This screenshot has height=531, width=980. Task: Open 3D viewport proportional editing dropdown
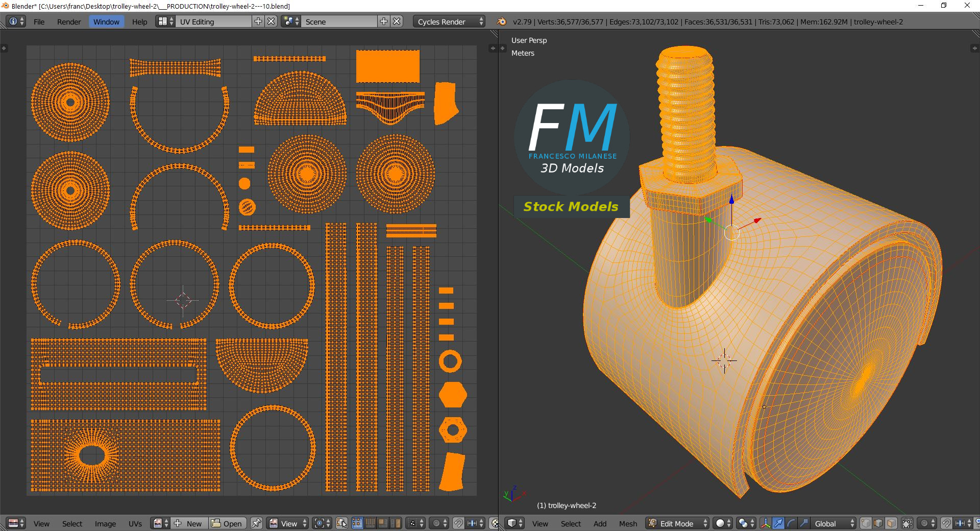click(927, 523)
